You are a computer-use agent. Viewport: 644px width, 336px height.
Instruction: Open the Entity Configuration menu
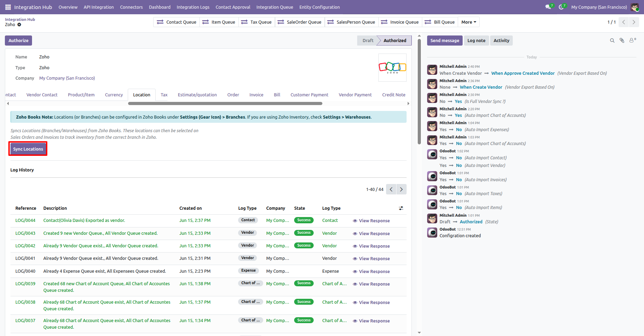(x=320, y=7)
